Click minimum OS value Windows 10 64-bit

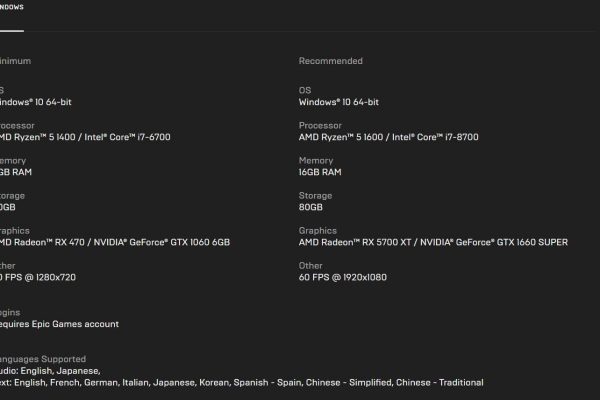coord(36,102)
